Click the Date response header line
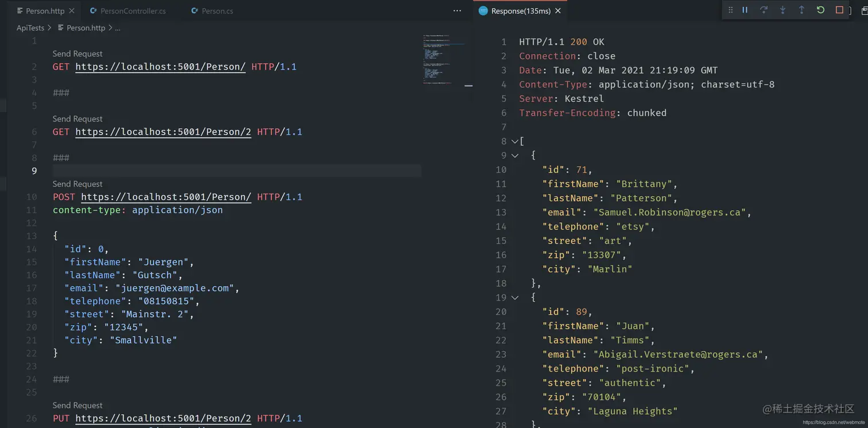The image size is (868, 428). [618, 70]
